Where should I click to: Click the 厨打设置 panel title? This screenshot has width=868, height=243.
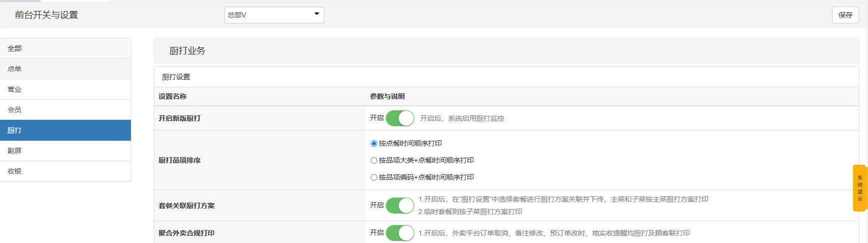[x=176, y=77]
